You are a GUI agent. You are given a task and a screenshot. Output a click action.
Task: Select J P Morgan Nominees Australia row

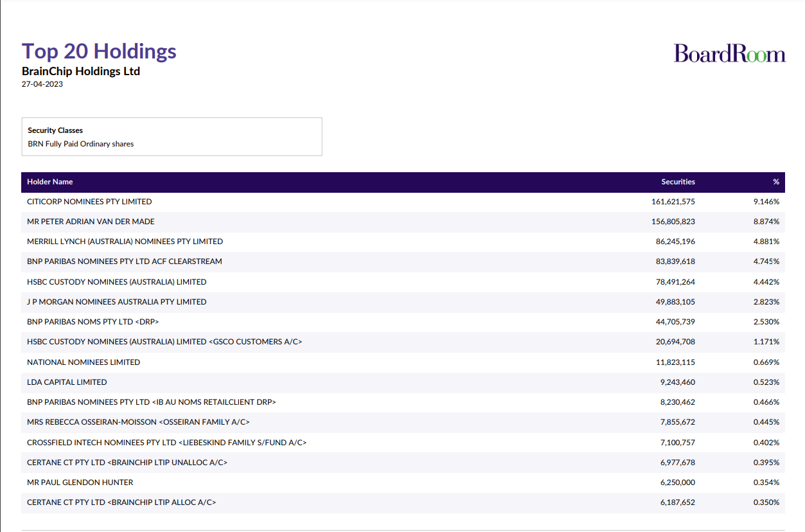coord(117,302)
